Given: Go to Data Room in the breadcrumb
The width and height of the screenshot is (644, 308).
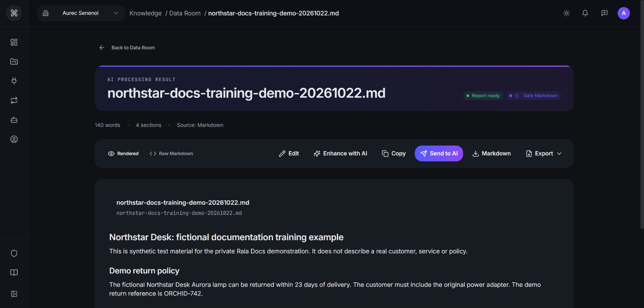Looking at the screenshot, I should 185,13.
